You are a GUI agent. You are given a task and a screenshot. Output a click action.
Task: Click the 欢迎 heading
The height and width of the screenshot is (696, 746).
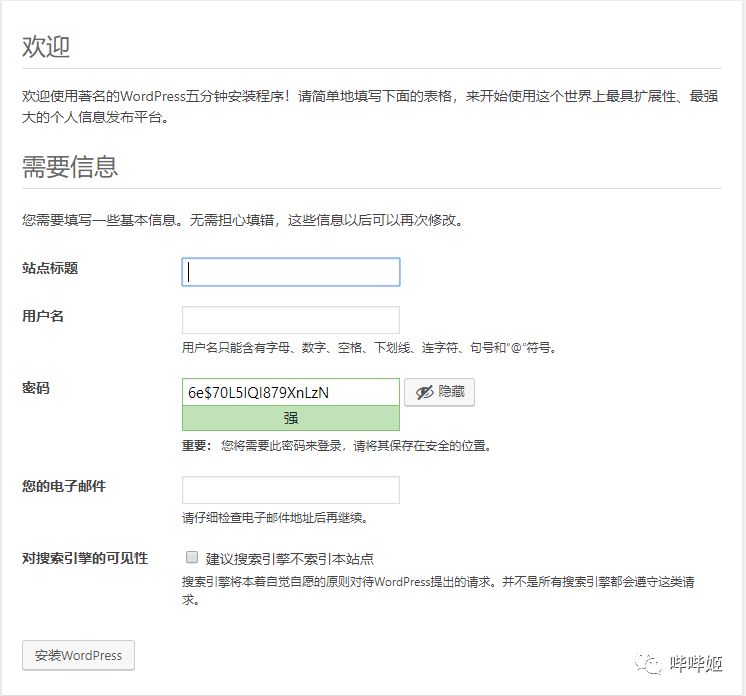(46, 47)
